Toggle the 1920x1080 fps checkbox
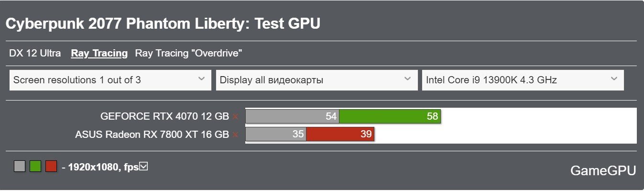The width and height of the screenshot is (644, 191). [x=143, y=166]
